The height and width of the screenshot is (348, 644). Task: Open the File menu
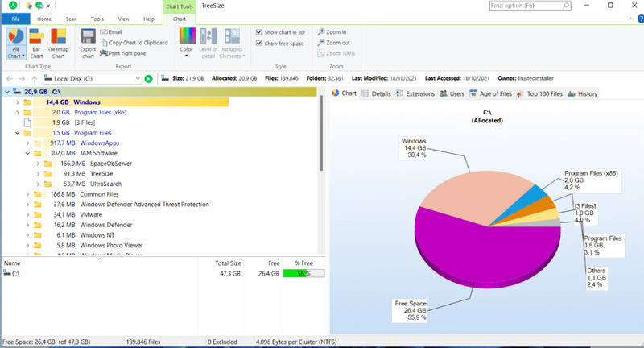tap(15, 19)
